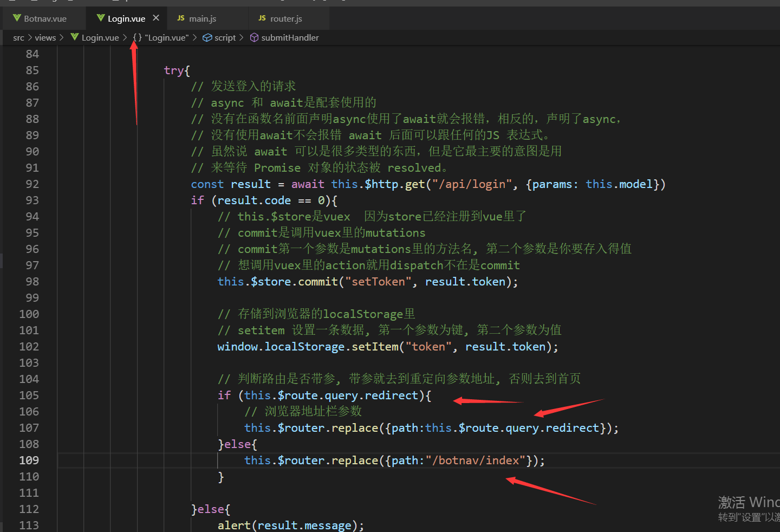780x532 pixels.
Task: Click result.code condition on line 93
Action: (x=254, y=200)
